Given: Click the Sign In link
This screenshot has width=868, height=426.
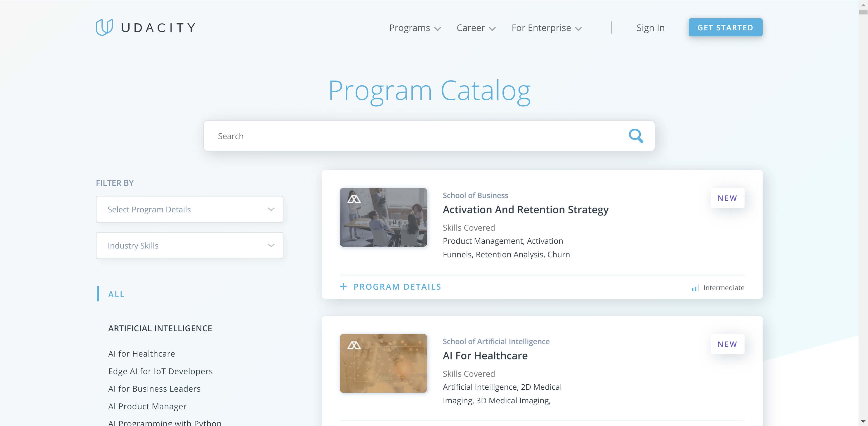Looking at the screenshot, I should coord(651,27).
